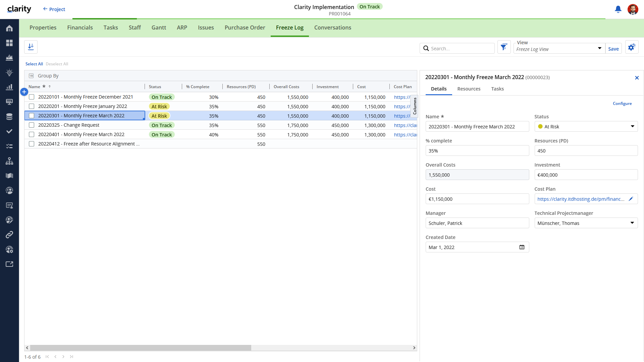Viewport: 644px width, 362px height.
Task: Open the user profile avatar
Action: 633,9
